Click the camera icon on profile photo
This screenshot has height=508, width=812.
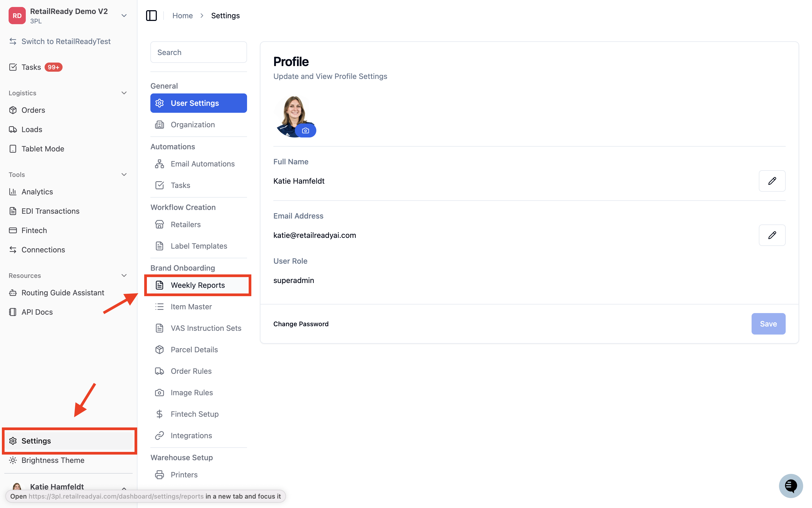point(305,130)
